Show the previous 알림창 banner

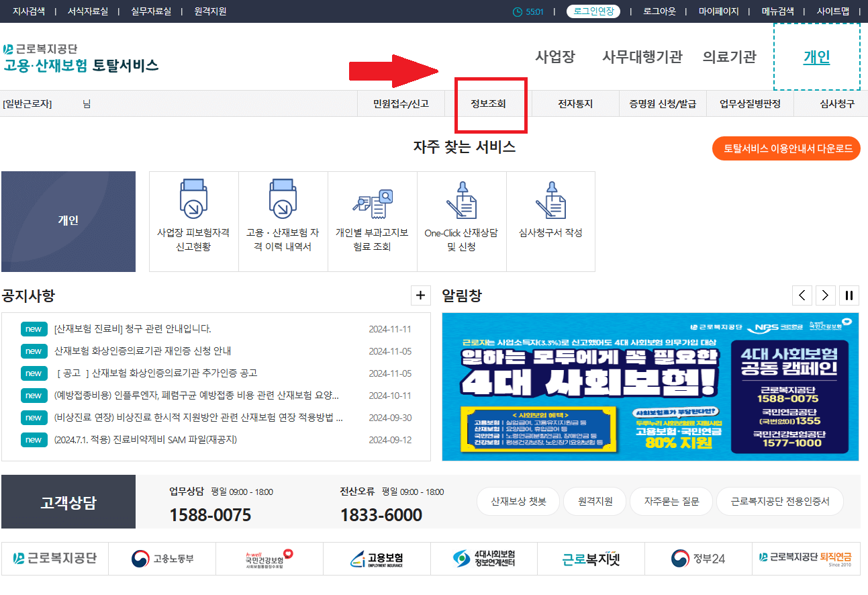802,295
